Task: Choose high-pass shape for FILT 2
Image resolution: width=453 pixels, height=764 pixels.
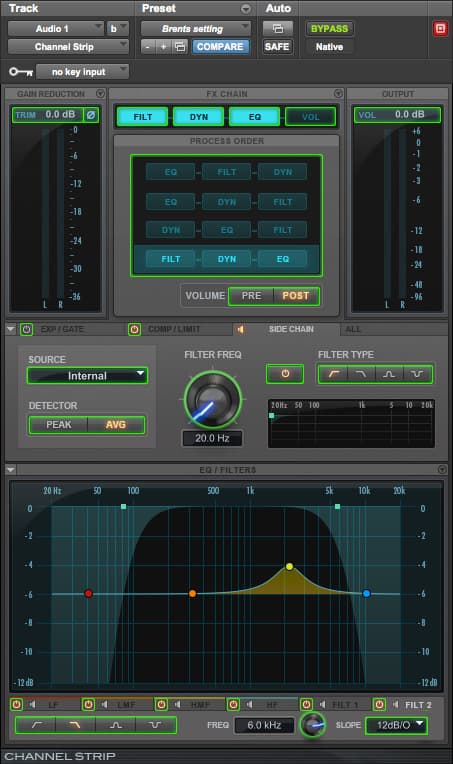Action: (x=36, y=725)
